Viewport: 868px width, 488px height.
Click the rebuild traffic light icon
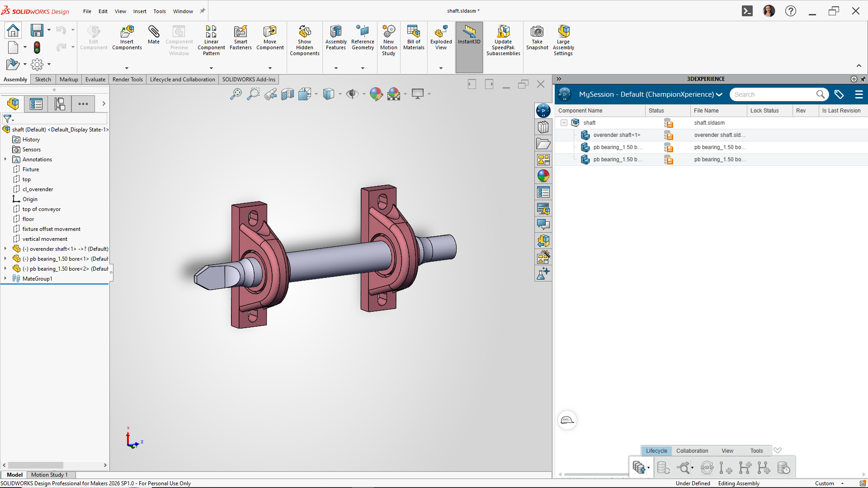[37, 47]
